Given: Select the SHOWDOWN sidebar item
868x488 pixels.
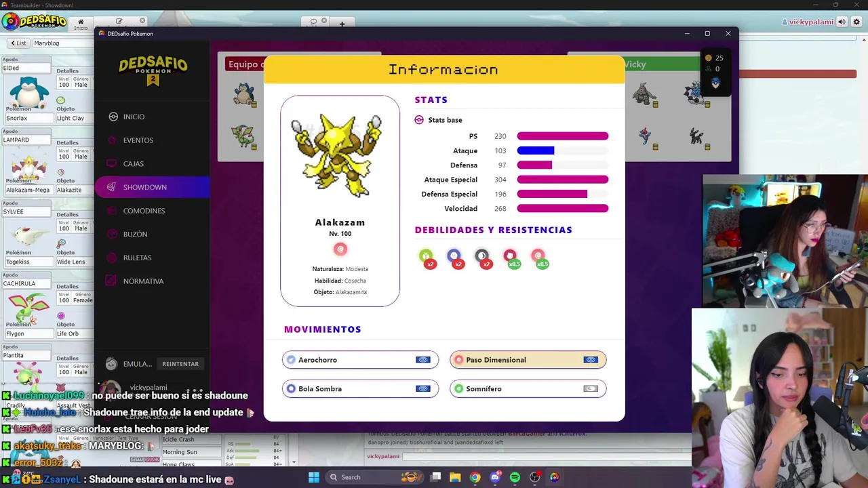Looking at the screenshot, I should click(x=152, y=187).
